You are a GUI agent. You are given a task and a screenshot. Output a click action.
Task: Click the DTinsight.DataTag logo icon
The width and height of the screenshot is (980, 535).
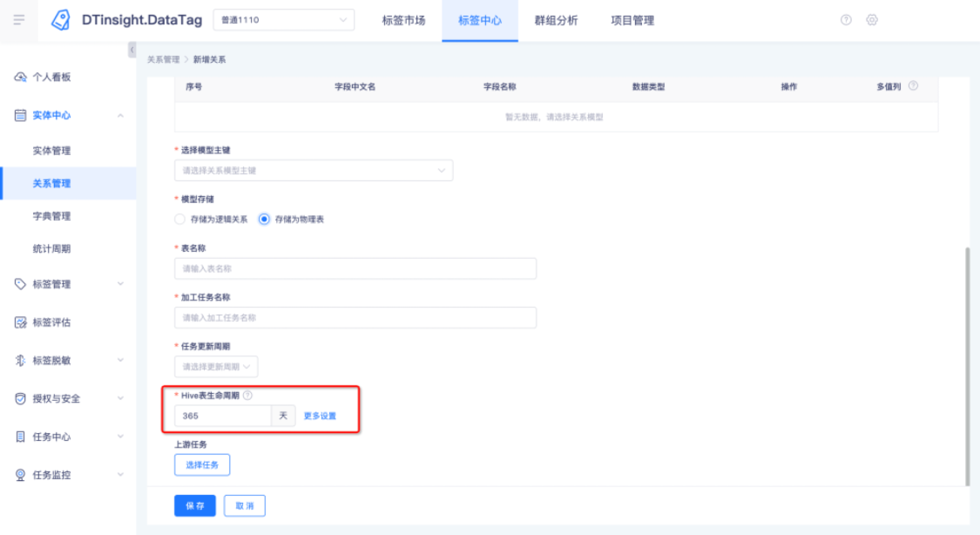point(61,20)
